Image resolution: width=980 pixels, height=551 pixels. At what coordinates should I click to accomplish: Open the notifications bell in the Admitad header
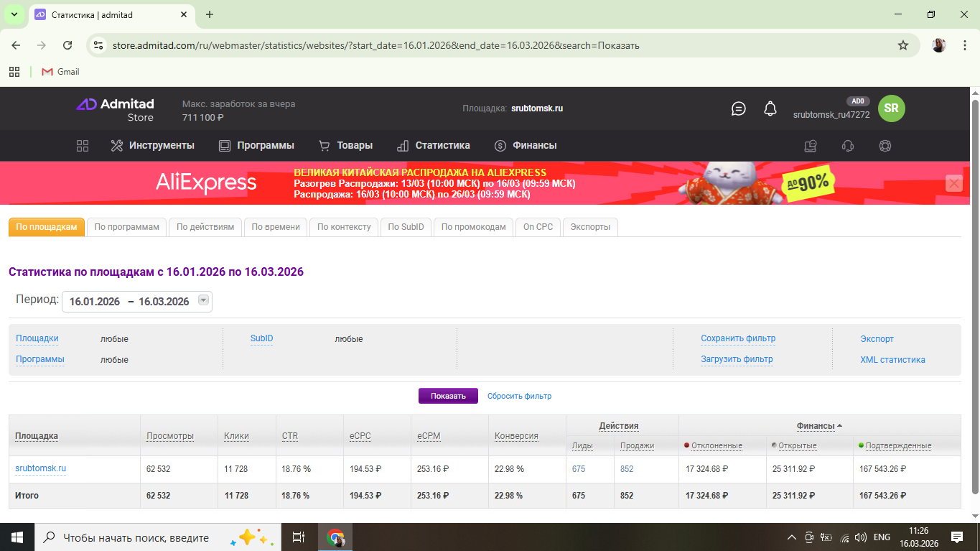coord(770,108)
